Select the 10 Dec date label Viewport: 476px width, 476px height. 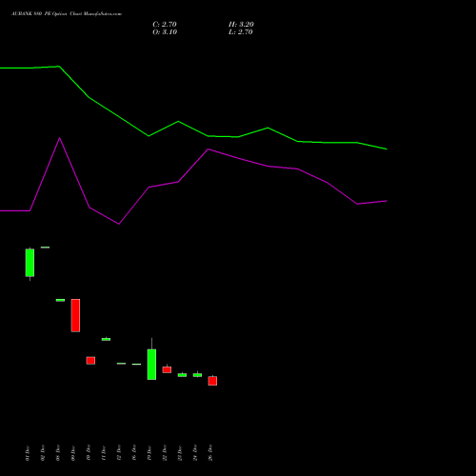(x=89, y=453)
